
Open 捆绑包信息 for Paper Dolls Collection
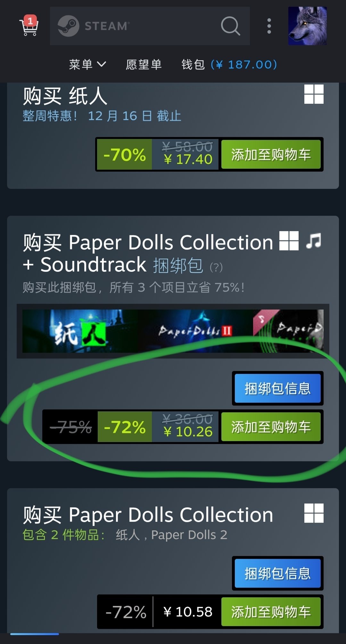(x=277, y=573)
